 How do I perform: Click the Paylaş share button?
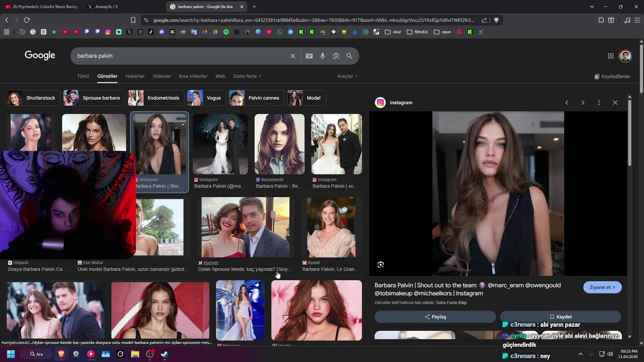click(x=435, y=317)
